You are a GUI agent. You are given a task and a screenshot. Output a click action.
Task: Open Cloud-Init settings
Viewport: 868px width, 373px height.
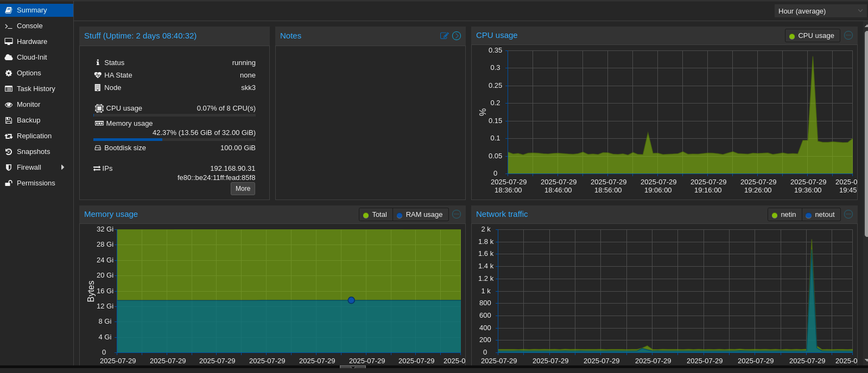pos(36,57)
